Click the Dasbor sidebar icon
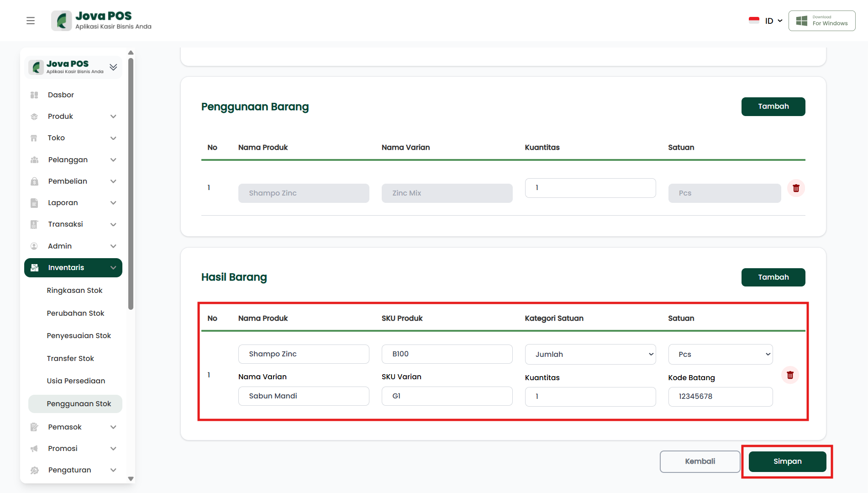This screenshot has width=868, height=493. 34,95
